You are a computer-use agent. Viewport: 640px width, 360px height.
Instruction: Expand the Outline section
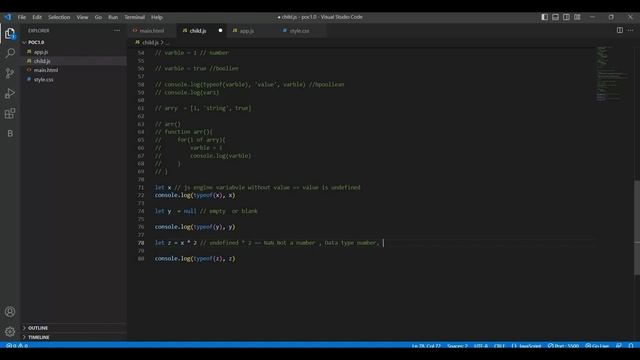73,328
